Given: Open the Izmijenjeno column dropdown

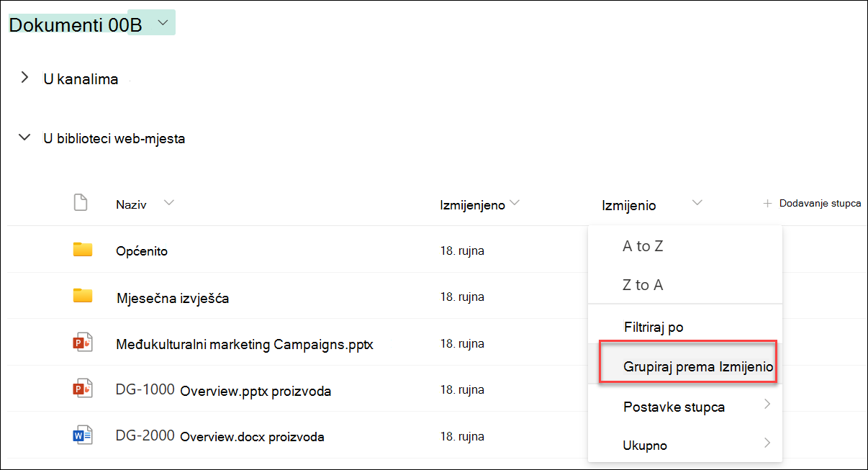Looking at the screenshot, I should tap(515, 204).
